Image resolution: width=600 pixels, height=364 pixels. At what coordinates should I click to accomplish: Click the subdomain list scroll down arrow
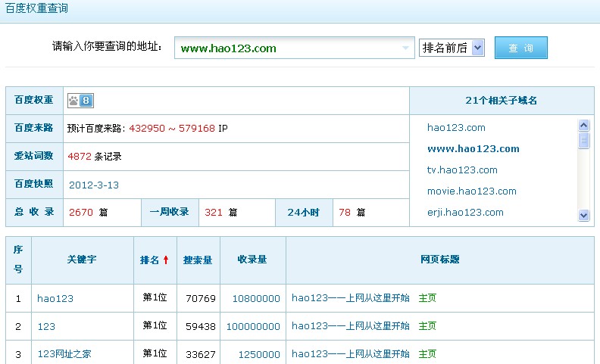pos(583,215)
